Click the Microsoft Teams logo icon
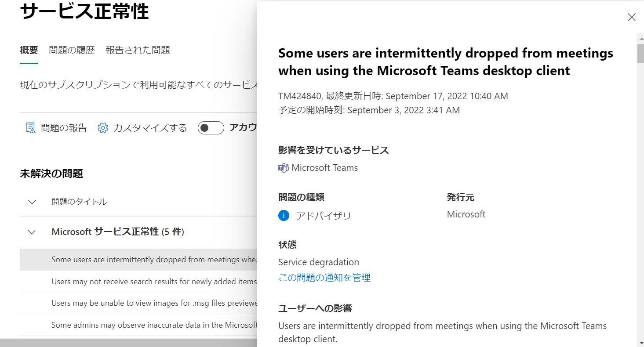Image resolution: width=644 pixels, height=347 pixels. pyautogui.click(x=283, y=168)
